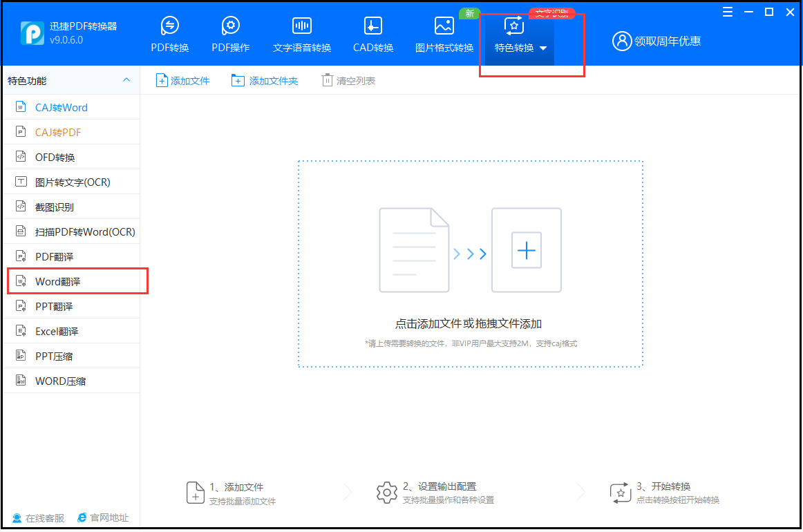Select the 特色转换 star icon
Viewport: 803px width, 532px height.
[x=513, y=26]
